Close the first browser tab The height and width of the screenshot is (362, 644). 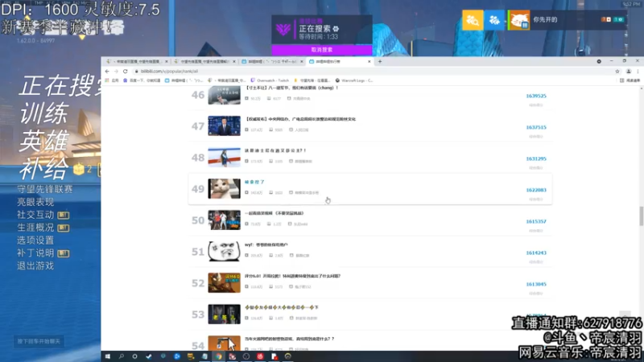167,62
